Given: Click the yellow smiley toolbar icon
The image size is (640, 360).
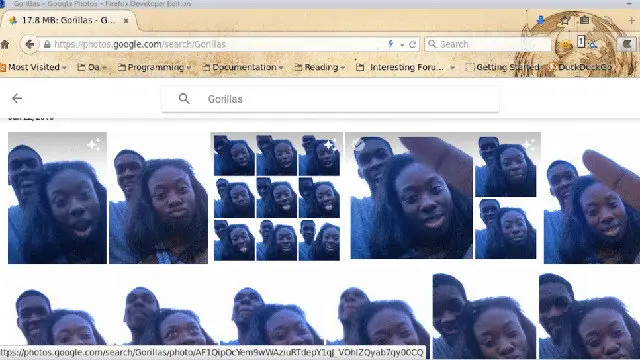Looking at the screenshot, I should [x=565, y=44].
